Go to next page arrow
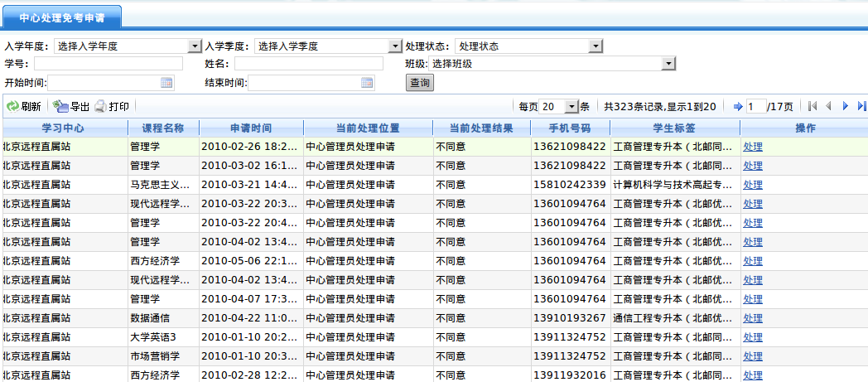The height and width of the screenshot is (382, 868). pyautogui.click(x=846, y=106)
